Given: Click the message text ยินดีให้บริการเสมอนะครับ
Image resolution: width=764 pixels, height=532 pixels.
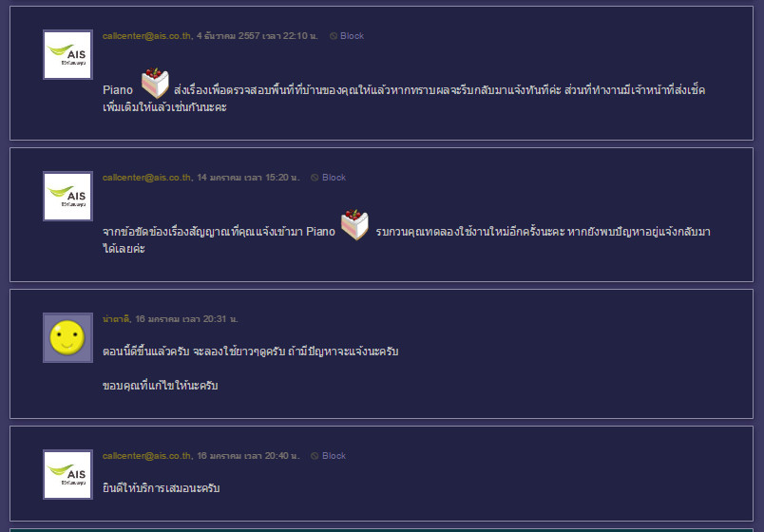Looking at the screenshot, I should coord(162,488).
